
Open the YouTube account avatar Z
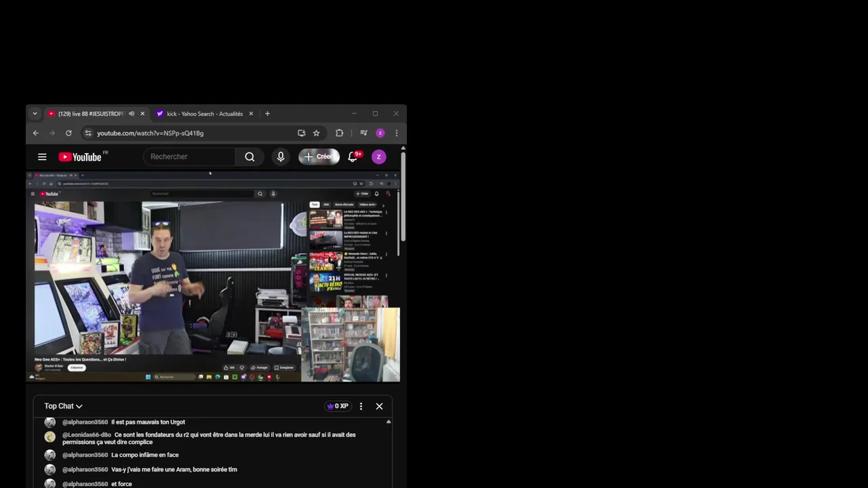click(379, 157)
